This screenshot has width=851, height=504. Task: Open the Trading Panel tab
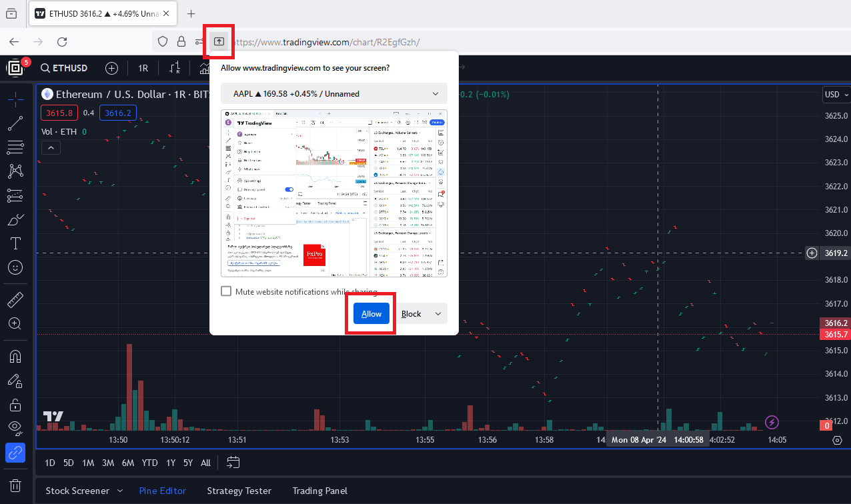[320, 491]
